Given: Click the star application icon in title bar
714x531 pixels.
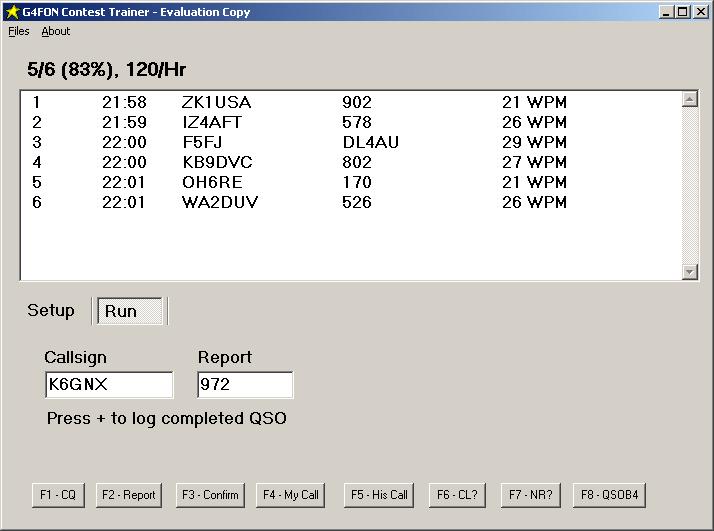Looking at the screenshot, I should pos(11,12).
